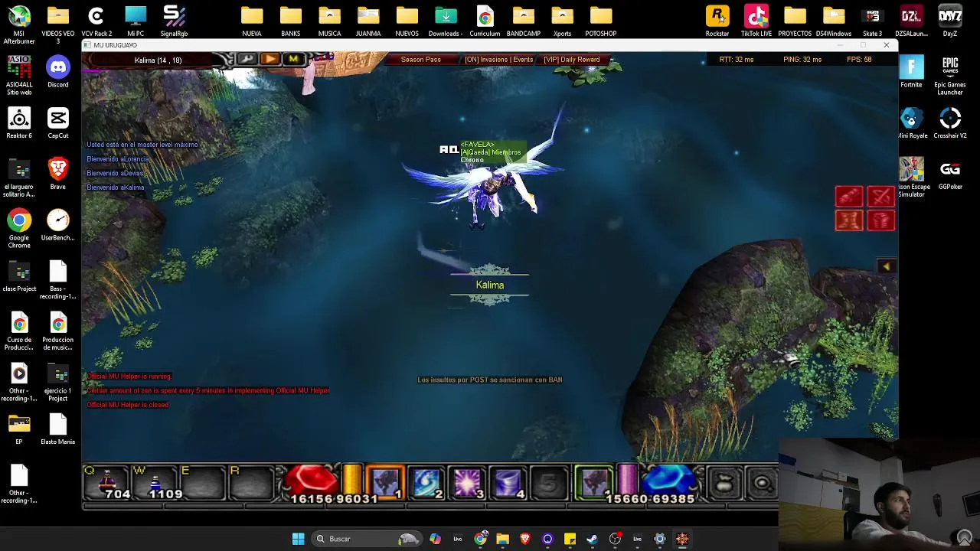
Task: Open Reaktor 6 desktop shortcut
Action: coord(19,123)
